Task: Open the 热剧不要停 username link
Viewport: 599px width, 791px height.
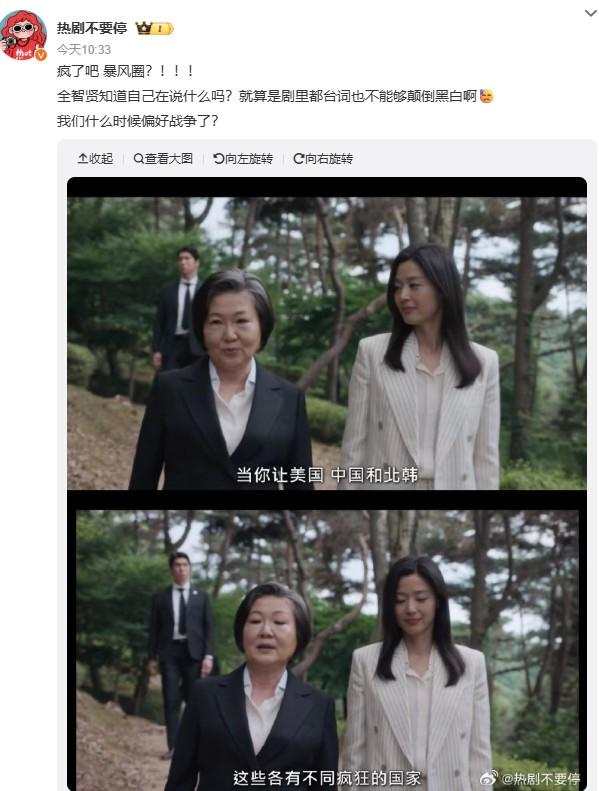Action: tap(91, 28)
